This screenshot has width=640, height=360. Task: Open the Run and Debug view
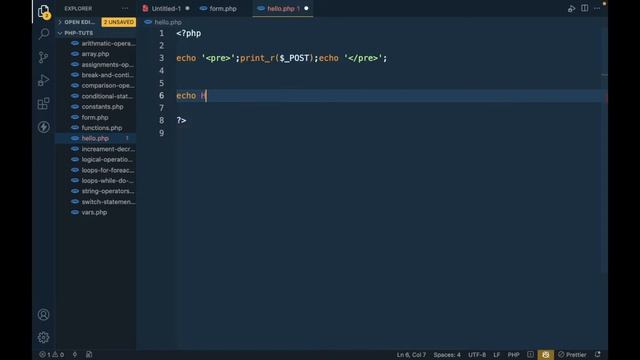coord(43,80)
